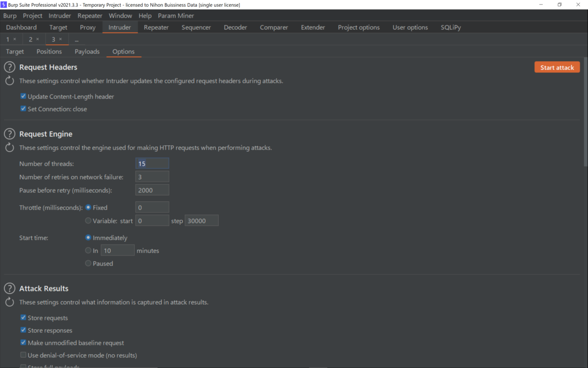This screenshot has height=368, width=588.
Task: Open help for Request Engine section
Action: pyautogui.click(x=9, y=134)
